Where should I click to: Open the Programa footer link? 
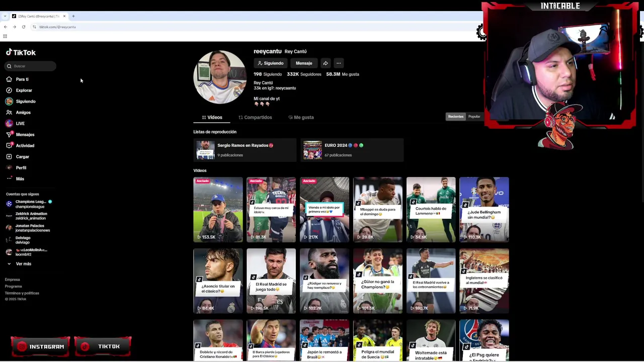tap(14, 287)
